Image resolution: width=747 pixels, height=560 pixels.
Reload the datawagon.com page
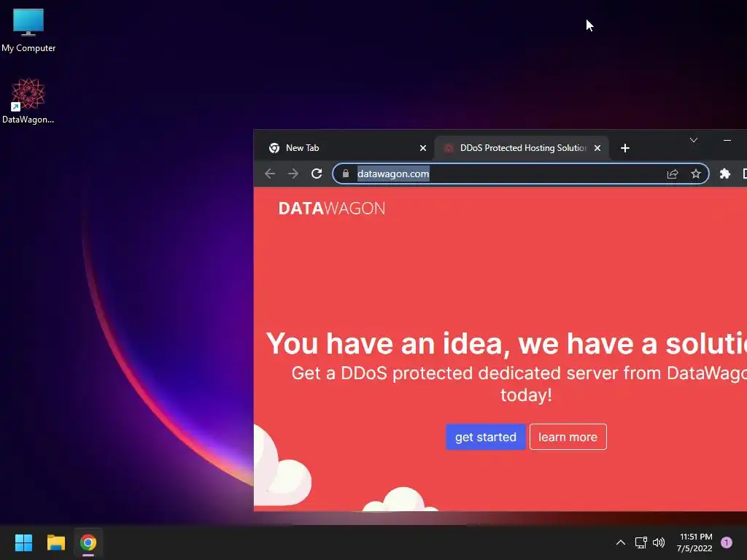coord(317,174)
